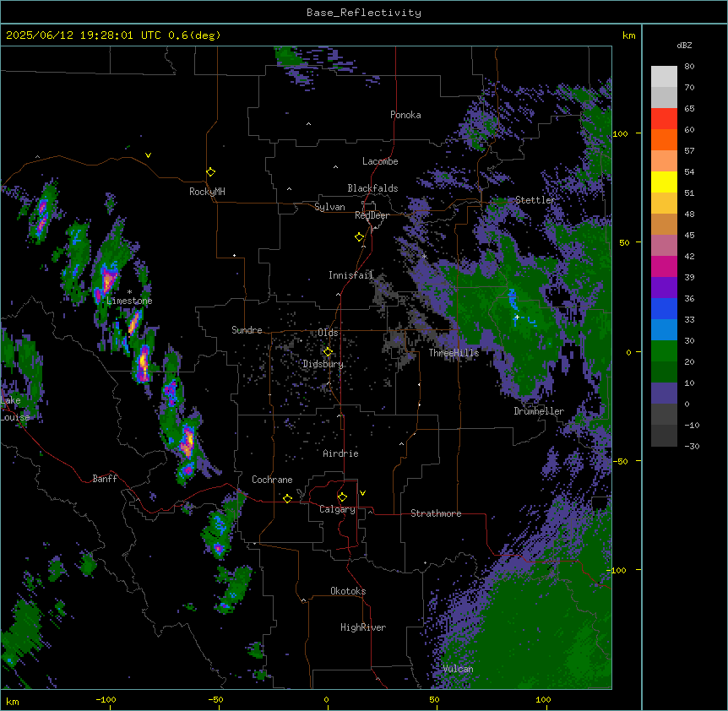The height and width of the screenshot is (711, 728).
Task: Select the Innisfail label
Action: [351, 275]
